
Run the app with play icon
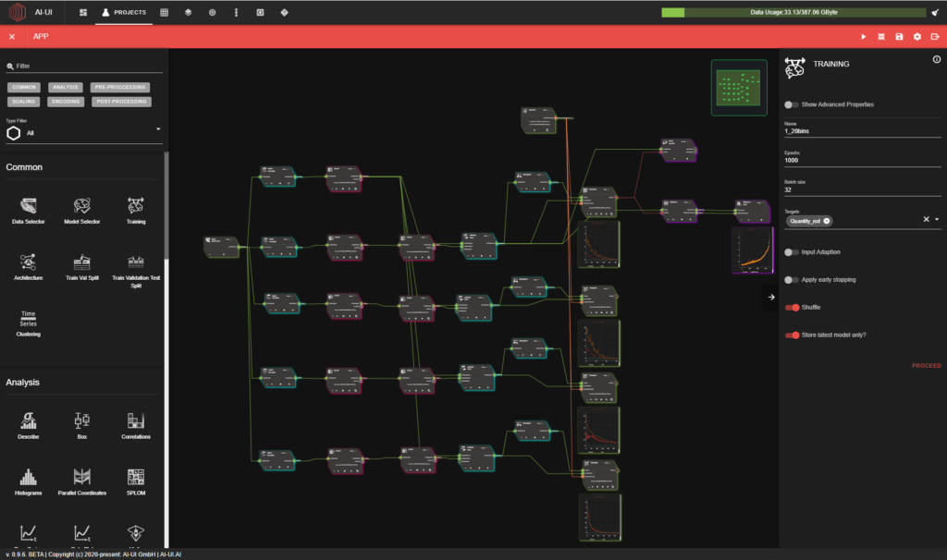pyautogui.click(x=864, y=37)
